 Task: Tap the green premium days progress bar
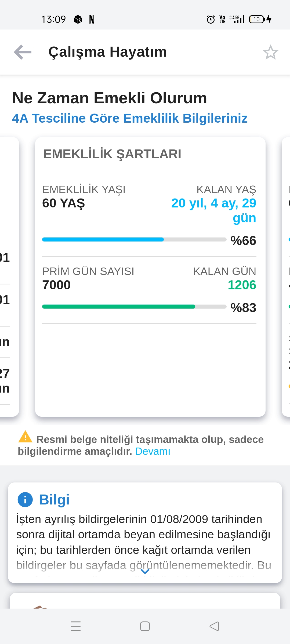[x=134, y=306]
